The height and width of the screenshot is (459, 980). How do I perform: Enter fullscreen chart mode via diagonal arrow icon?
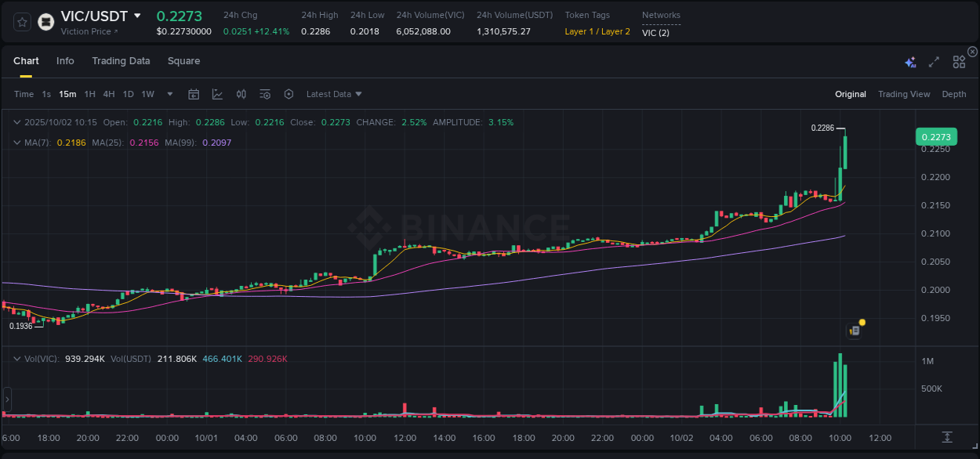click(x=933, y=61)
